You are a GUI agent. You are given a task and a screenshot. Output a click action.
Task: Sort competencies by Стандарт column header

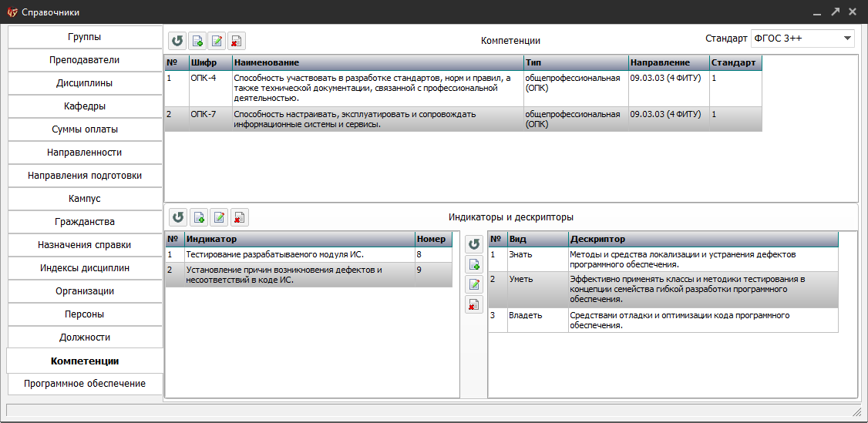[735, 62]
